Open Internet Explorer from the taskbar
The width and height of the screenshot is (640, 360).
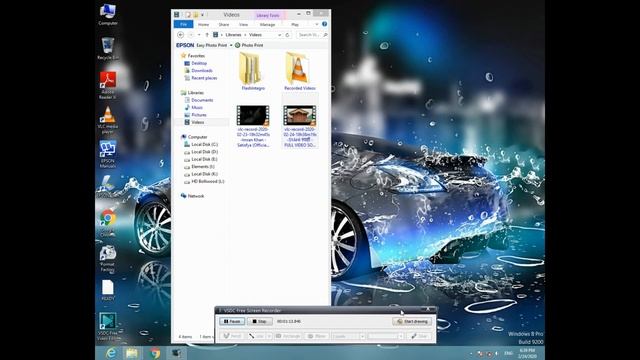pos(110,353)
